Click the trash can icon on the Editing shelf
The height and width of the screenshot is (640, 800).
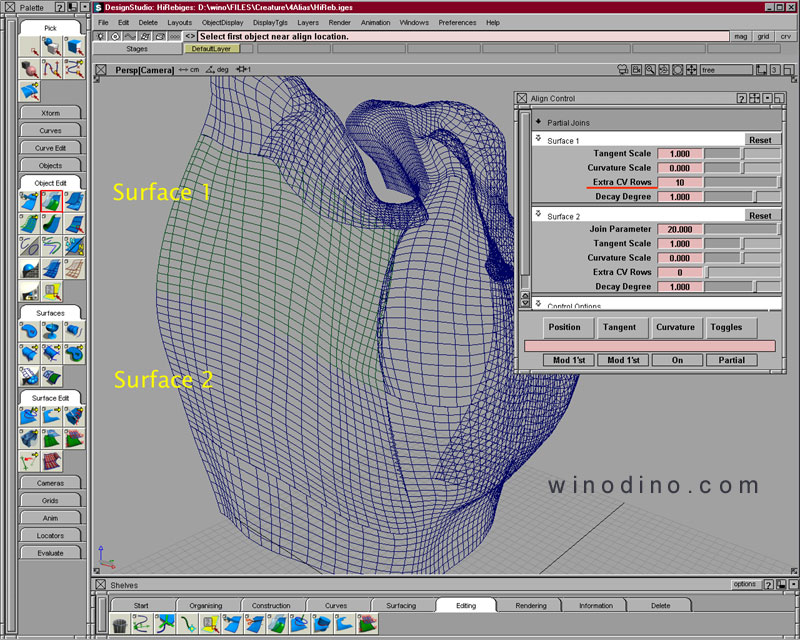[120, 624]
